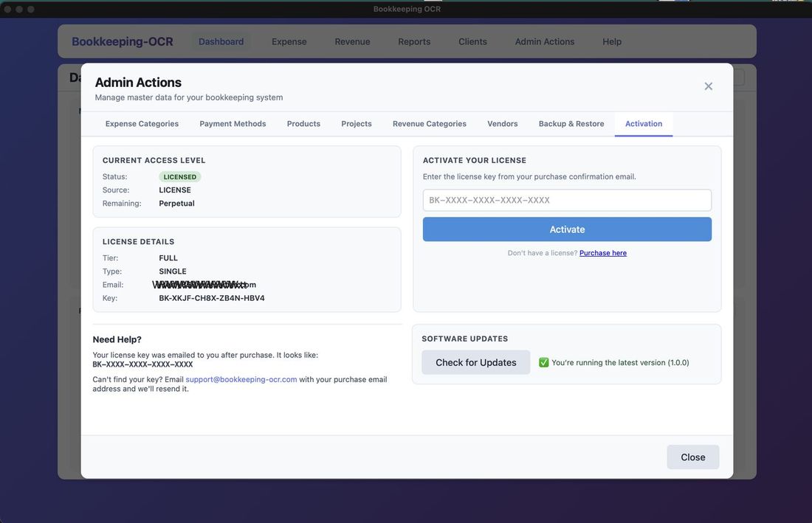
Task: Click the Help item in the navigation bar
Action: (x=611, y=41)
